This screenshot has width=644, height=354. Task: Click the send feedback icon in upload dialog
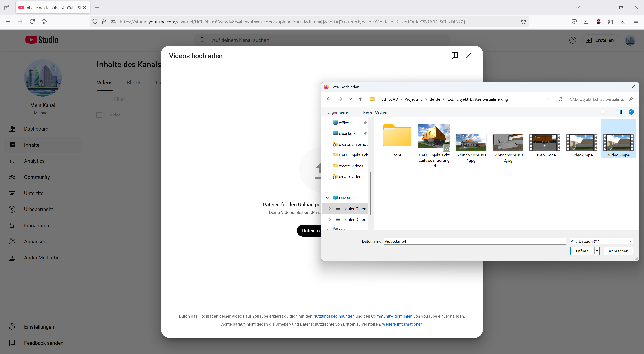click(x=454, y=56)
